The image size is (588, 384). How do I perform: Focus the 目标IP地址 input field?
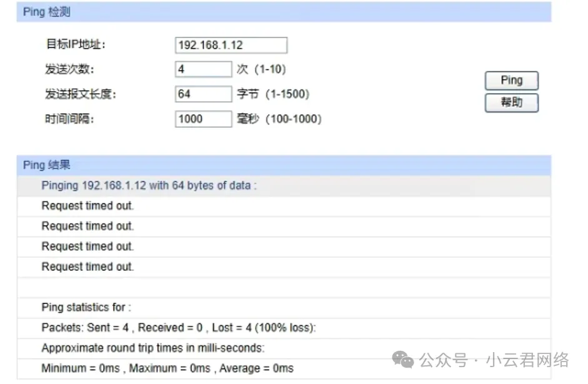coord(231,45)
